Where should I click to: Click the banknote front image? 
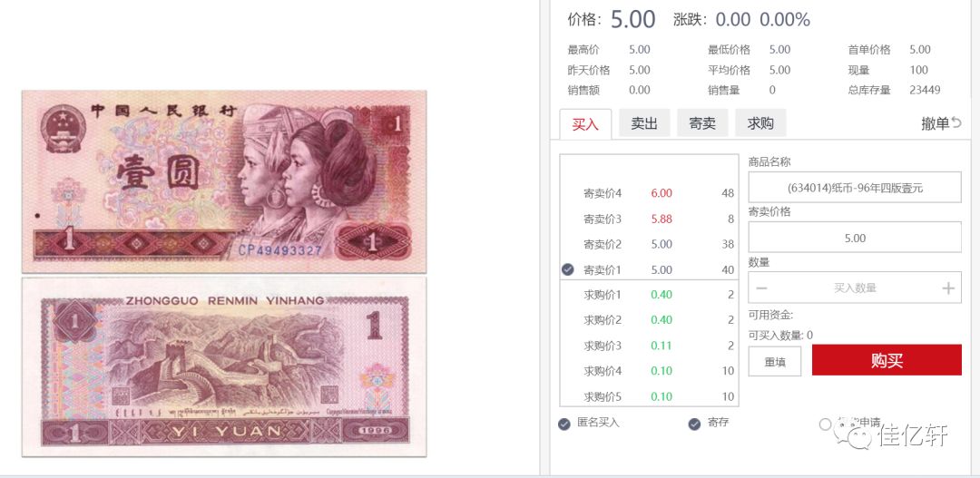[x=224, y=181]
